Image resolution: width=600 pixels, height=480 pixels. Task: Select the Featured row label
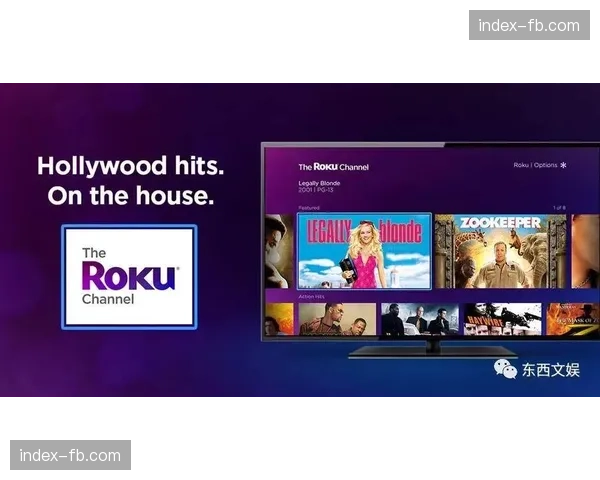pyautogui.click(x=310, y=208)
